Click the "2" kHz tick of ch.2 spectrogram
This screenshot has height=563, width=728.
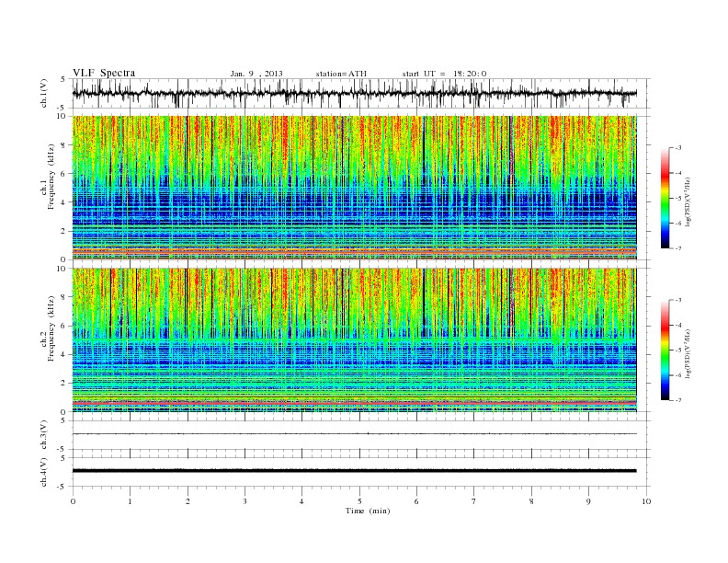click(x=63, y=384)
